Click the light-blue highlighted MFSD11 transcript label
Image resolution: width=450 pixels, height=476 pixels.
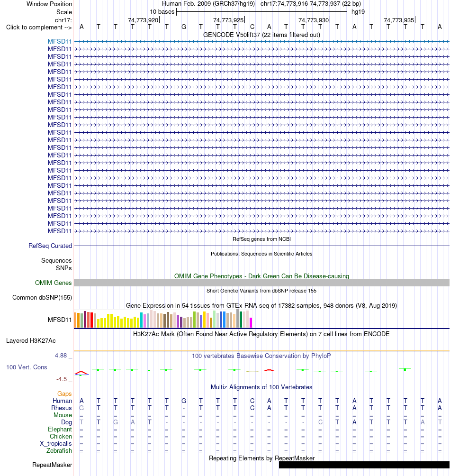[x=60, y=41]
